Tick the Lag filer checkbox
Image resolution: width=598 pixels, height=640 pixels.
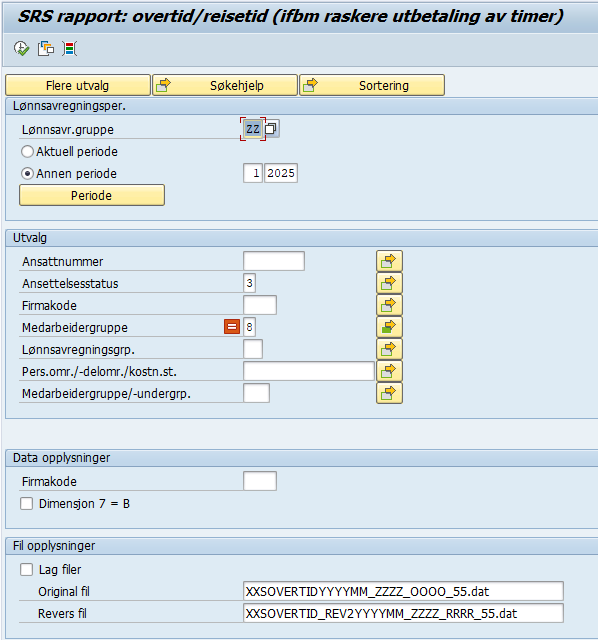pos(27,569)
